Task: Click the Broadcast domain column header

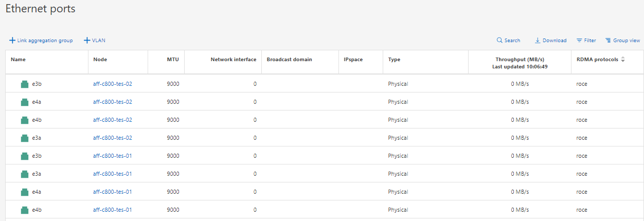Action: click(289, 60)
